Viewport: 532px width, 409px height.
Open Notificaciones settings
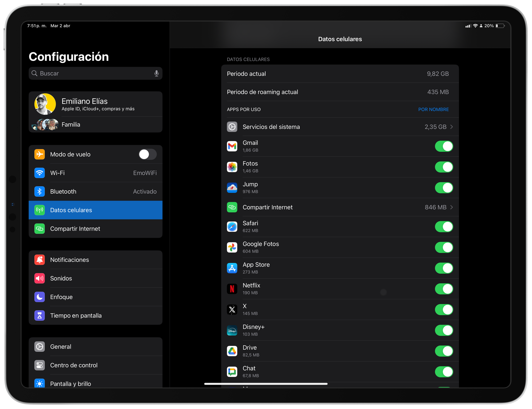click(x=95, y=260)
